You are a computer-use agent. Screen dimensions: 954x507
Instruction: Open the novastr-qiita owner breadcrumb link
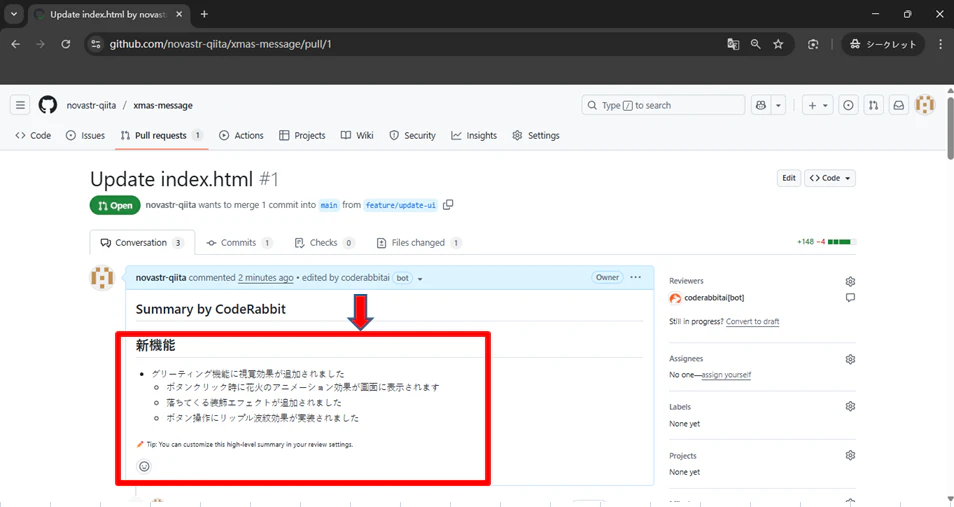pos(91,105)
